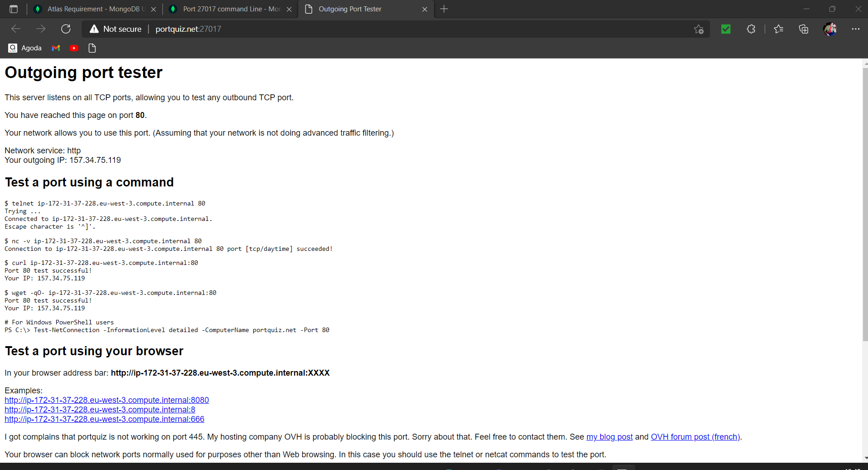Screen dimensions: 868x470
Task: Open the OVH forum post (french) link
Action: click(695, 437)
